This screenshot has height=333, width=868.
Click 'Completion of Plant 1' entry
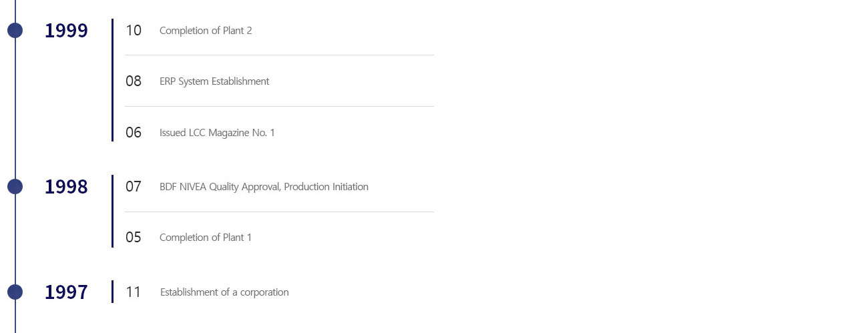click(x=206, y=238)
